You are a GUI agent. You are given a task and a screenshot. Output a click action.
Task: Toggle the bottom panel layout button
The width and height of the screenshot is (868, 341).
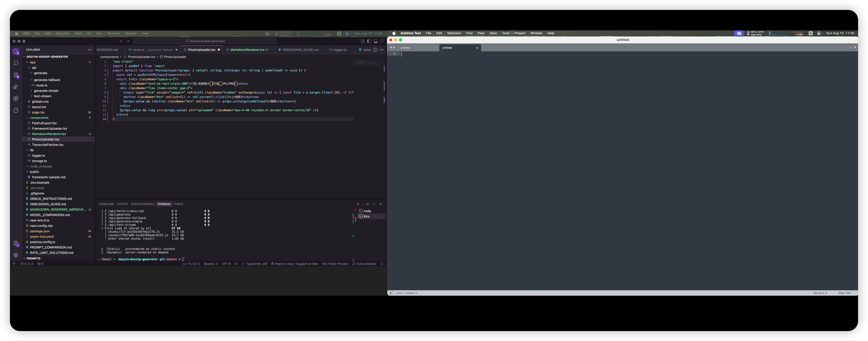(375, 41)
